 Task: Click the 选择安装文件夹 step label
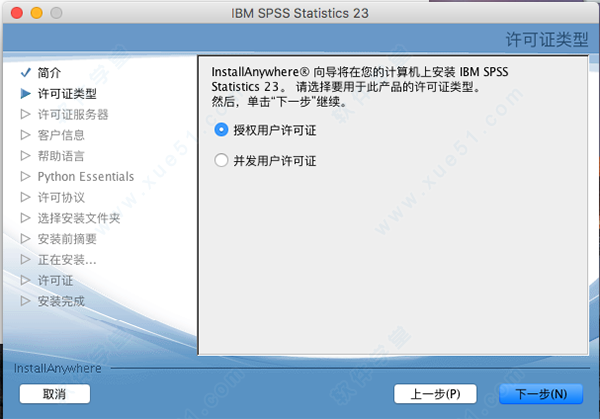[x=79, y=218]
